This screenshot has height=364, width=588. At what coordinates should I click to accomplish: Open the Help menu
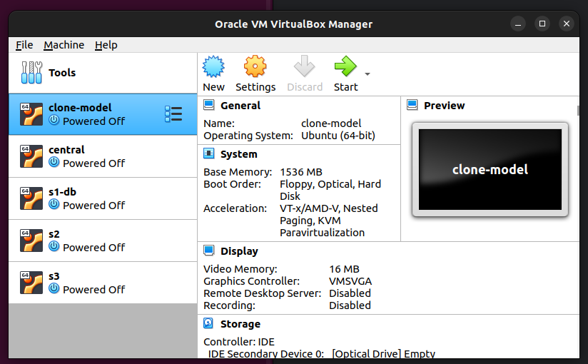coord(106,45)
